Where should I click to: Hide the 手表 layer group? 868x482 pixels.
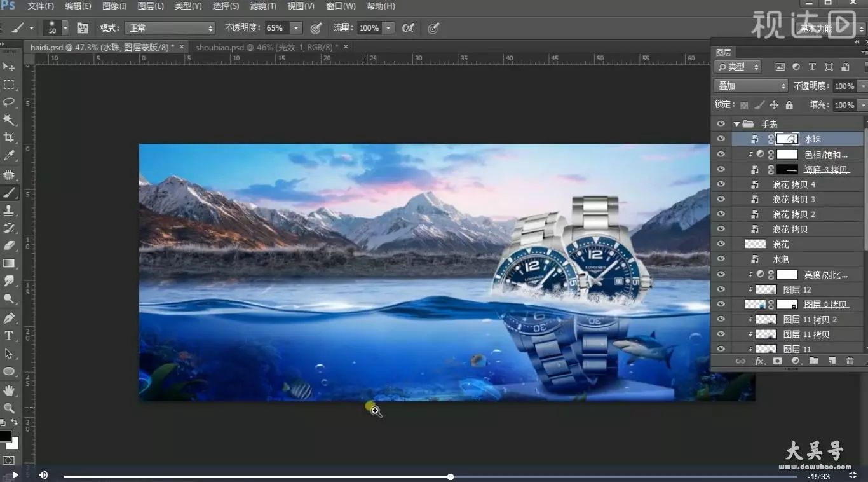[721, 124]
